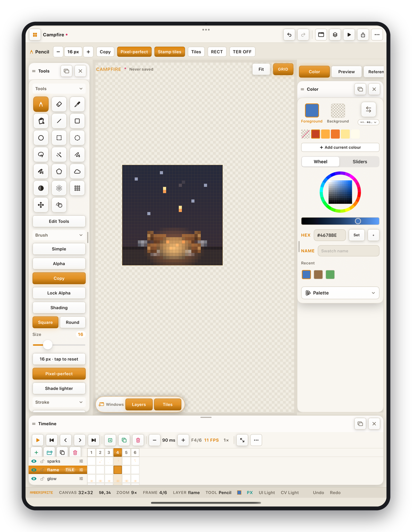The height and width of the screenshot is (532, 412).
Task: Click the Swatch name input field
Action: coord(348,251)
